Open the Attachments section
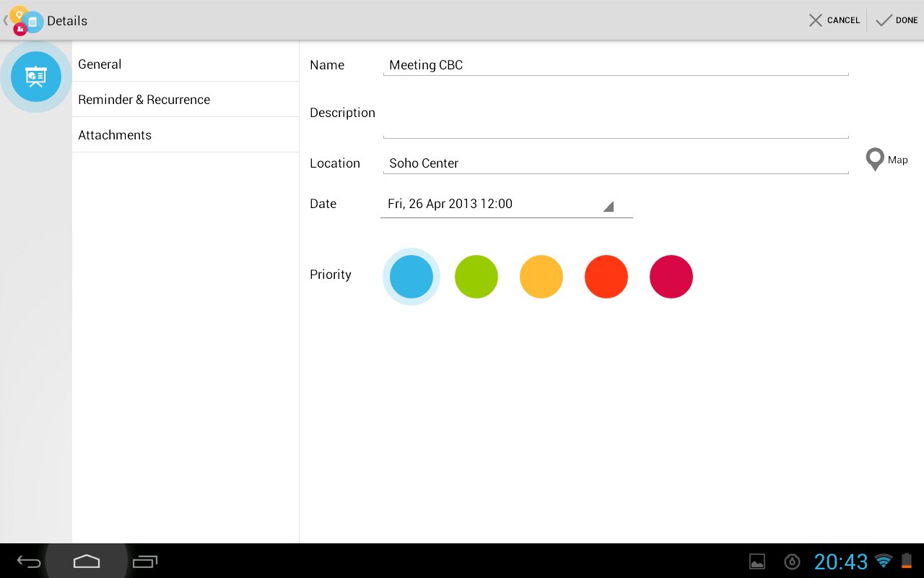 (x=186, y=135)
